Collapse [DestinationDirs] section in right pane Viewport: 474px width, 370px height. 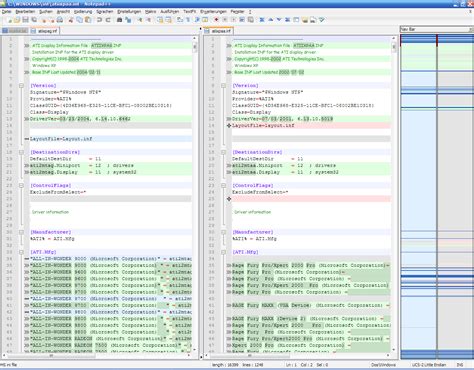point(224,152)
